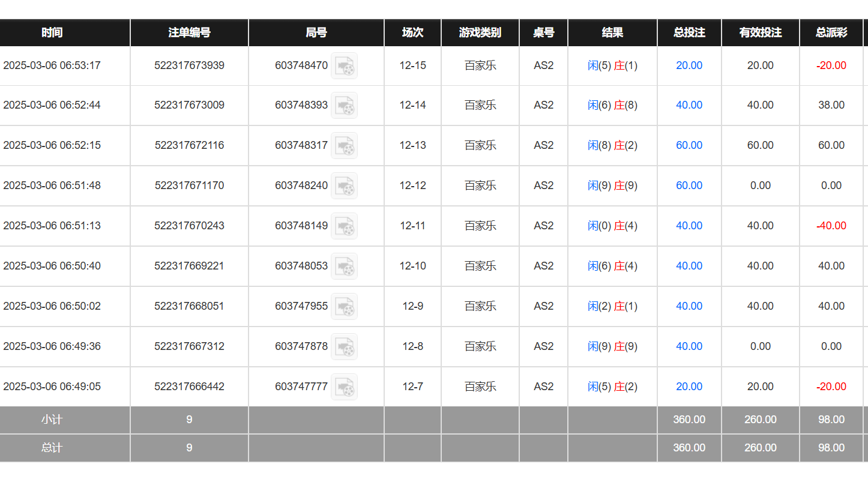
Task: Click the 小计 subtotal row label
Action: (x=52, y=420)
